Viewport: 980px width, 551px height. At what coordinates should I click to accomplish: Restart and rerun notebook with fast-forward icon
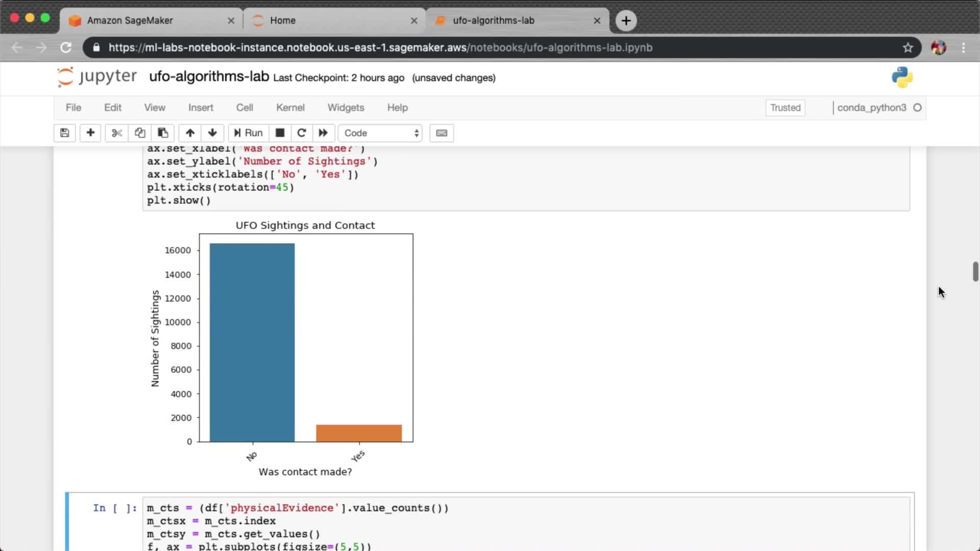pos(323,133)
